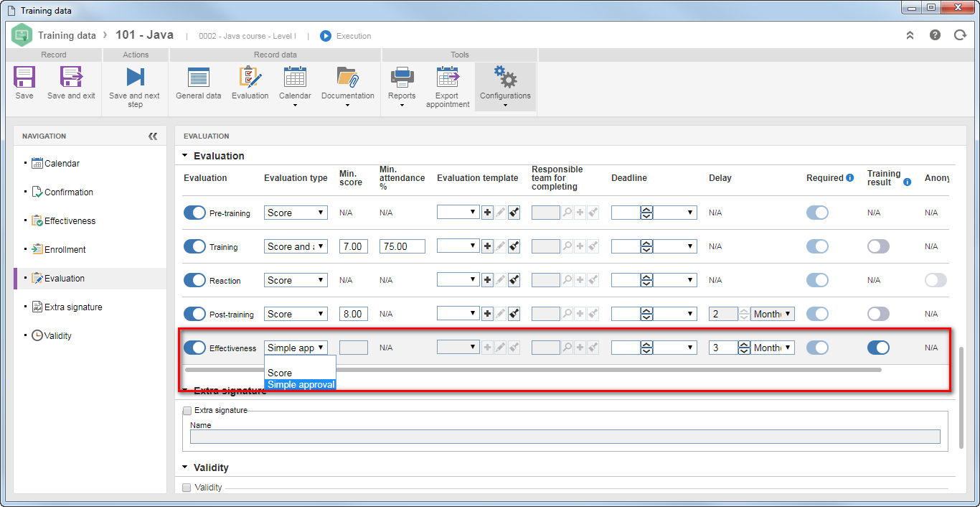This screenshot has height=507, width=980.
Task: Open Reaction evaluation type dropdown
Action: 296,280
